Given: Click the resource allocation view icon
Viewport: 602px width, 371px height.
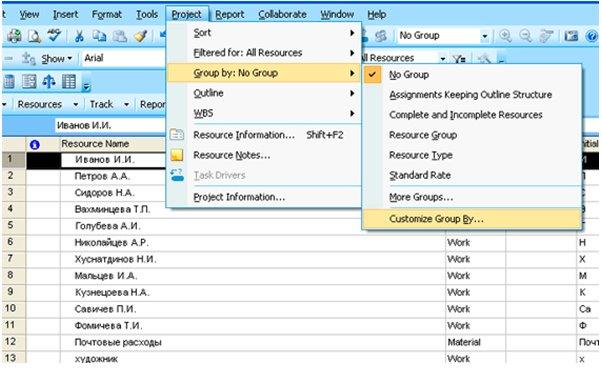Looking at the screenshot, I should pyautogui.click(x=8, y=81).
